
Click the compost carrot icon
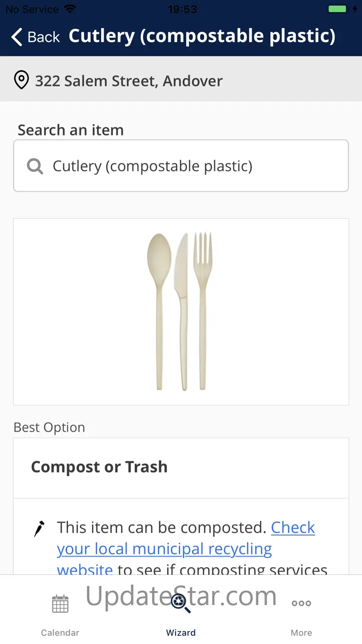click(39, 528)
